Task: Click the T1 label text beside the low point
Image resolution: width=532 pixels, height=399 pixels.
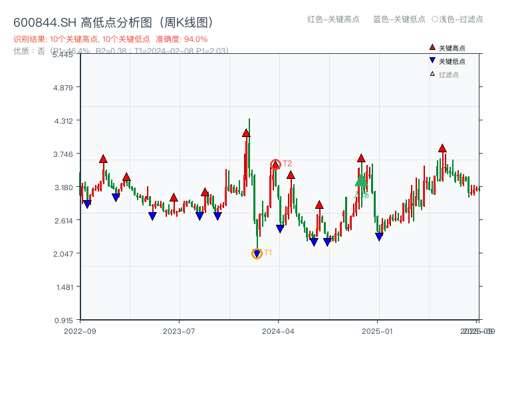Action: click(x=269, y=253)
